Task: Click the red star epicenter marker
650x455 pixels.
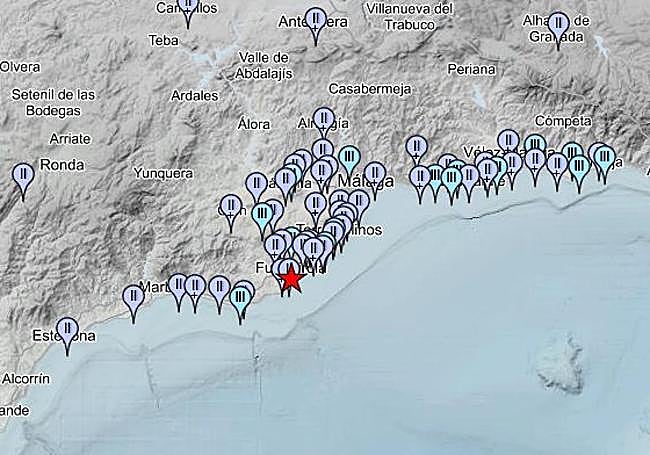Action: pyautogui.click(x=290, y=278)
